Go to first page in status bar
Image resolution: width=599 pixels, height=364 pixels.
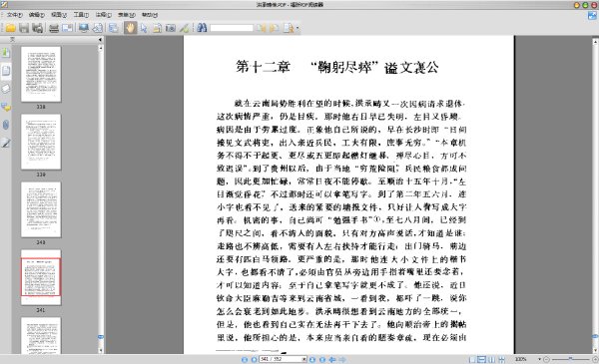click(245, 359)
